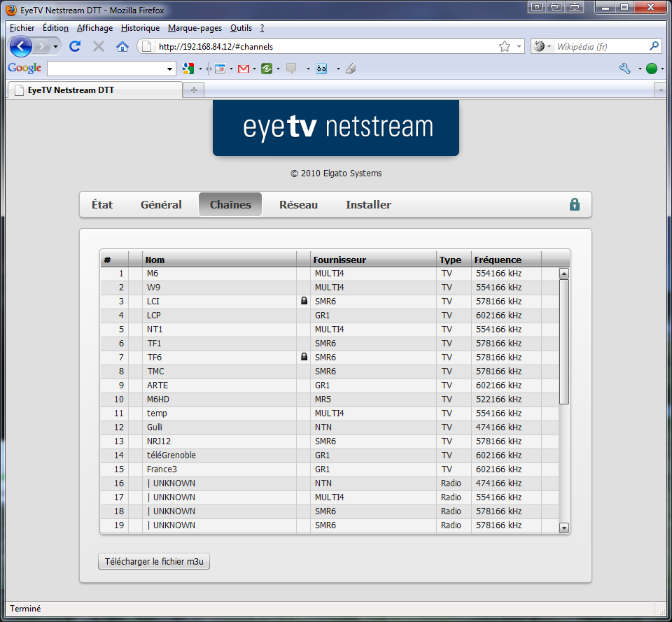Open the Google Calendar toolbar icon

(220, 69)
